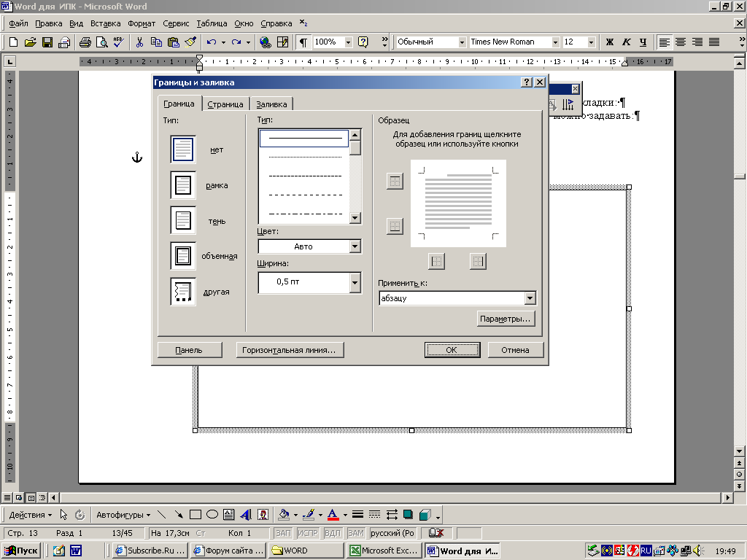Insert hyperlink globe icon
Image resolution: width=747 pixels, height=560 pixels.
[x=266, y=42]
